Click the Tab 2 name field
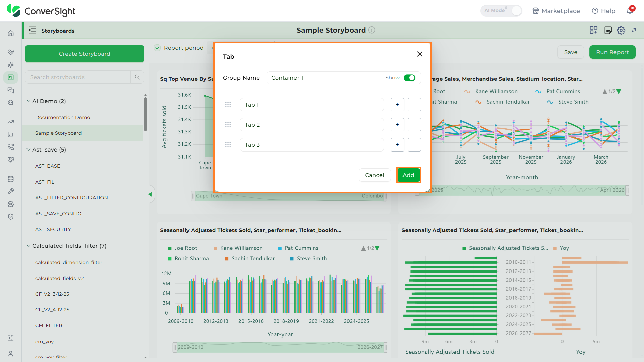 [x=312, y=125]
